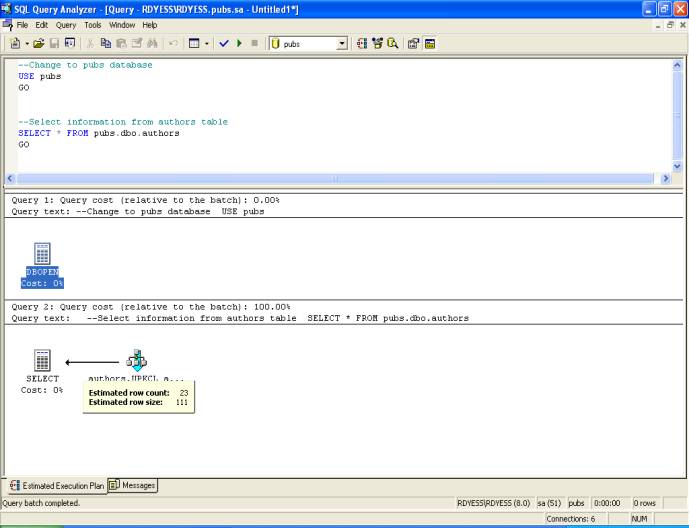Click the Clear Window icon

137,43
